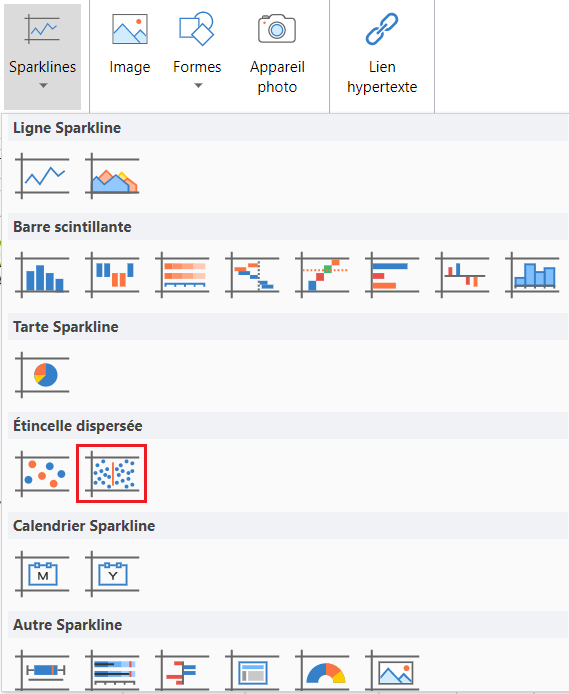The height and width of the screenshot is (694, 569).
Task: Choose the area sparkline icon
Action: click(112, 176)
